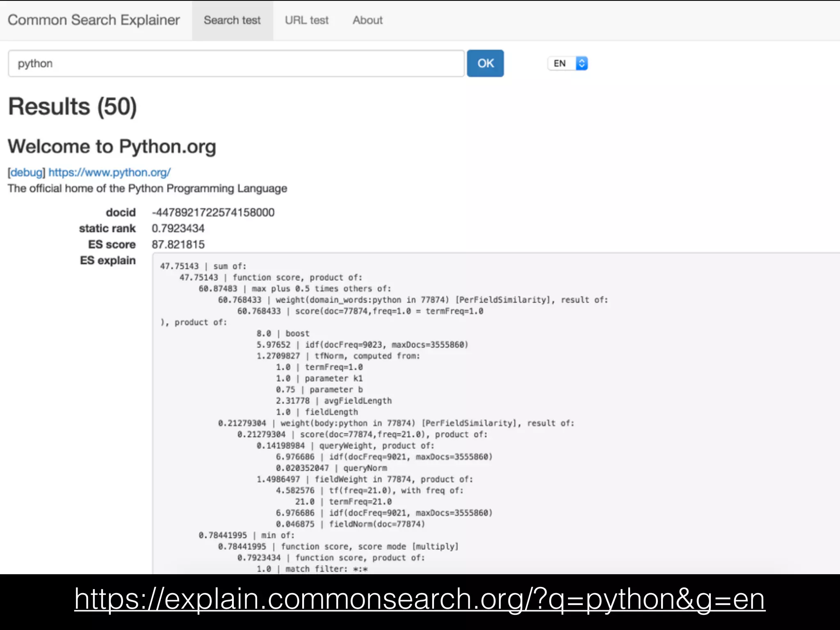Switch to the Search test tab
The width and height of the screenshot is (840, 630).
click(232, 20)
